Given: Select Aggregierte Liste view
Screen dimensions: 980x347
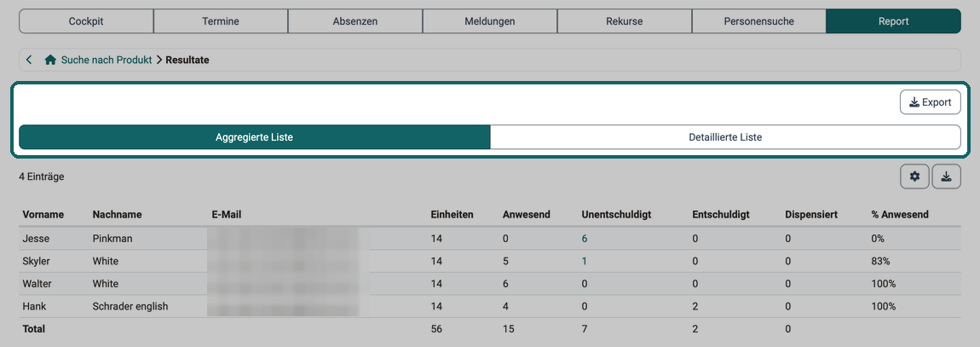Looking at the screenshot, I should [x=255, y=137].
